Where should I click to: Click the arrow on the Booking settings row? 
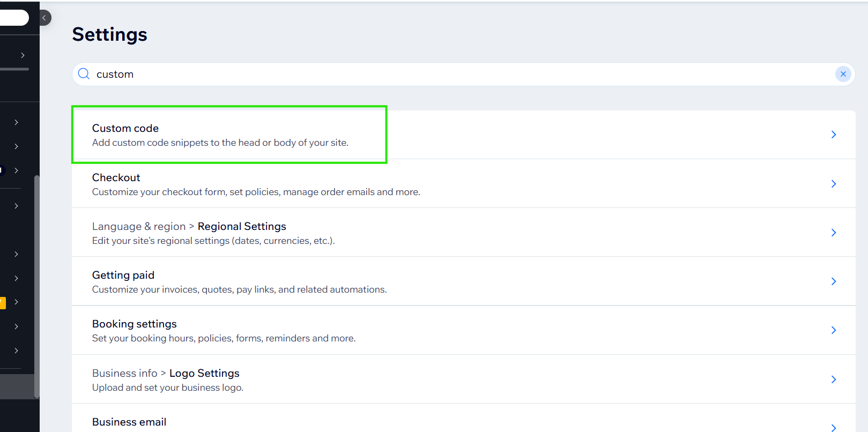click(833, 330)
